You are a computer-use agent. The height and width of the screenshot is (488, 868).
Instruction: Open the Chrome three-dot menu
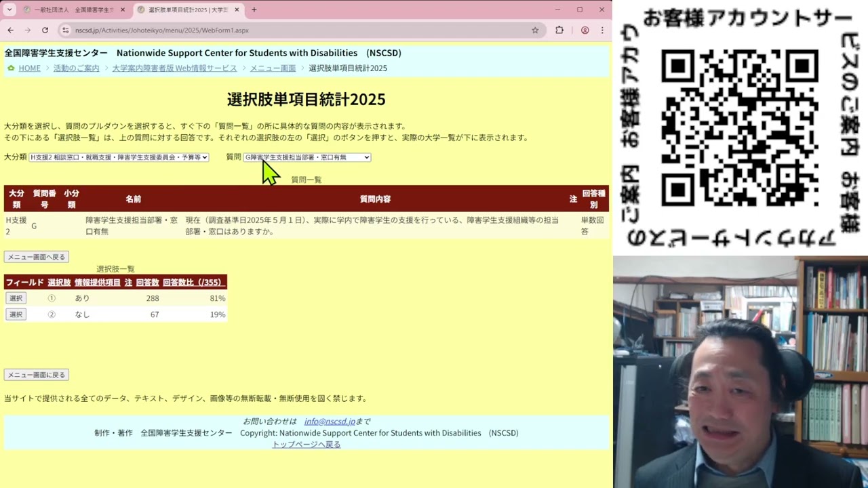click(602, 30)
